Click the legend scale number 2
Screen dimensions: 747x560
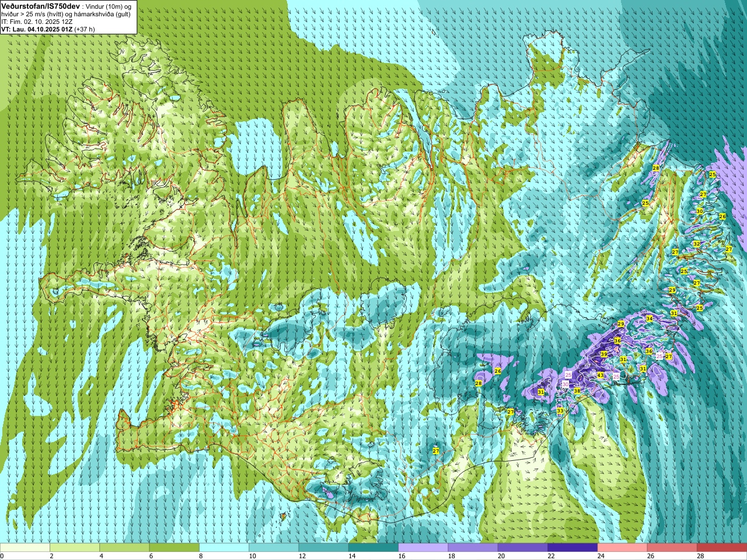point(51,556)
